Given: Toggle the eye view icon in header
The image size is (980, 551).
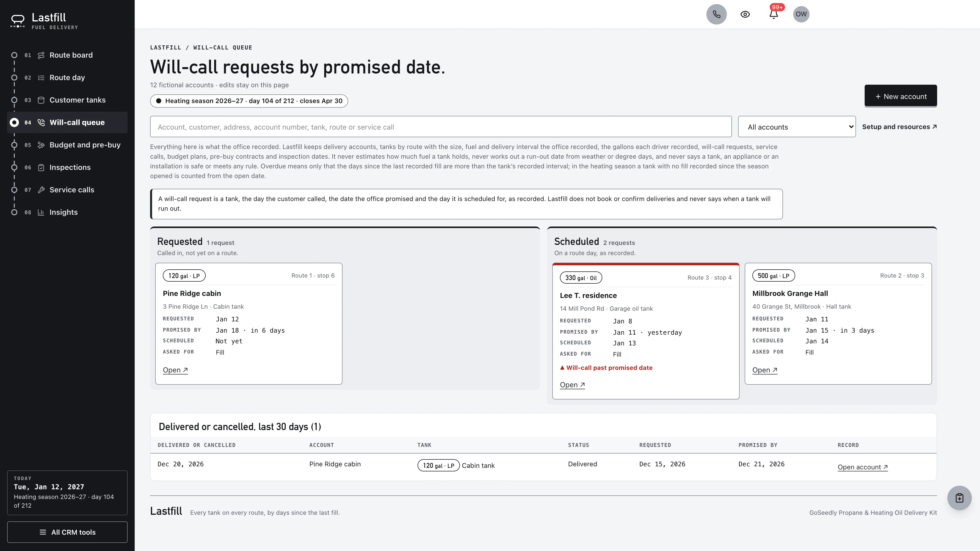Looking at the screenshot, I should coord(745,14).
